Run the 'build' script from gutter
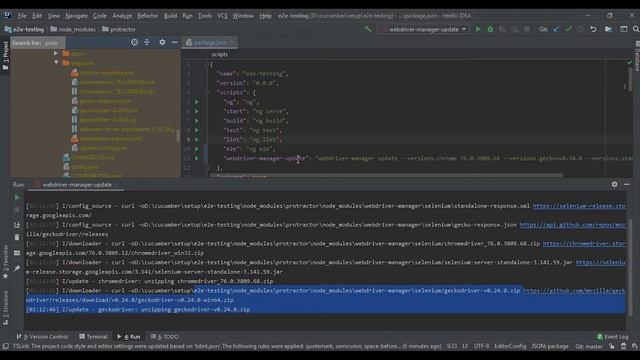This screenshot has height=360, width=640. [x=197, y=121]
